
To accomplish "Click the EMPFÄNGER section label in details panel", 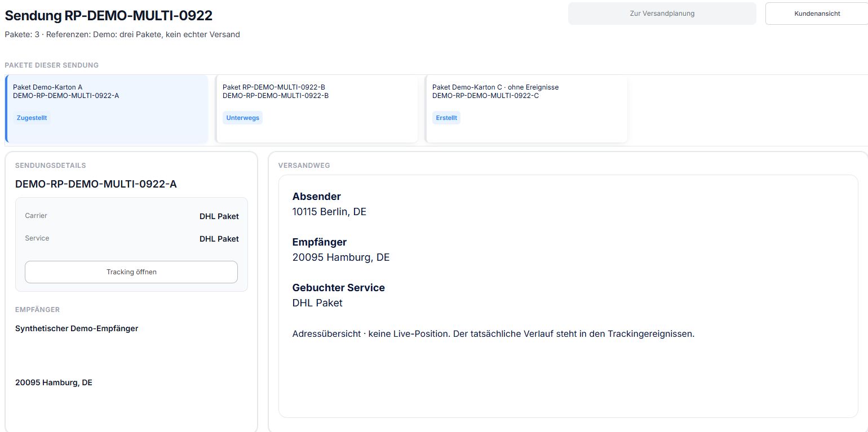I will 37,310.
